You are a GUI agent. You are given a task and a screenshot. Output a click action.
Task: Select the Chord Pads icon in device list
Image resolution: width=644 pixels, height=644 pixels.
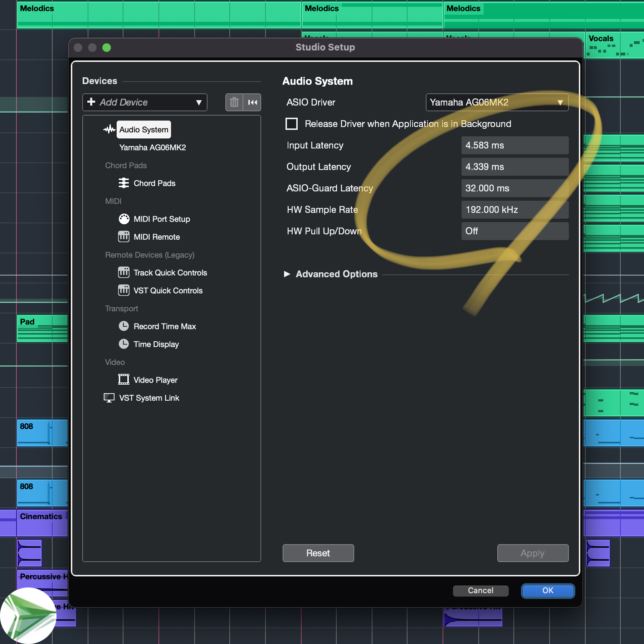click(x=124, y=183)
